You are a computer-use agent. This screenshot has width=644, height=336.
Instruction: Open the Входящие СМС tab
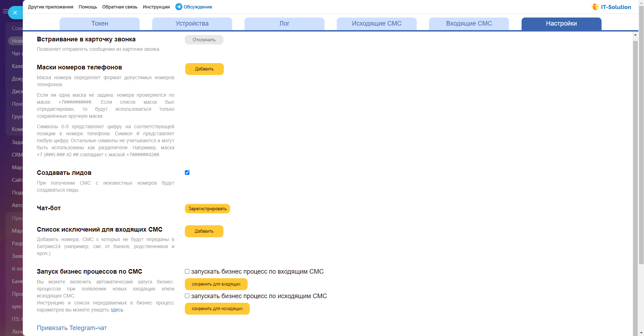click(469, 23)
